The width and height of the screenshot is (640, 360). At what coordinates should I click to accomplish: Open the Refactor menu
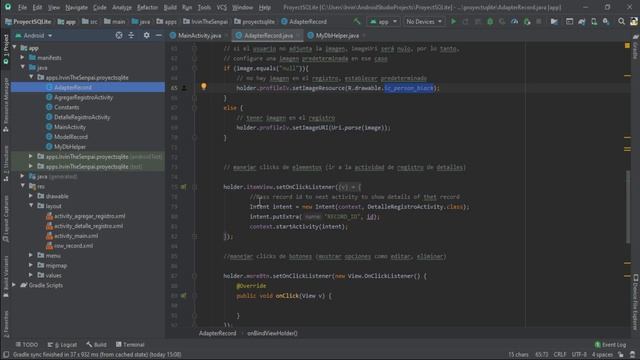click(147, 7)
